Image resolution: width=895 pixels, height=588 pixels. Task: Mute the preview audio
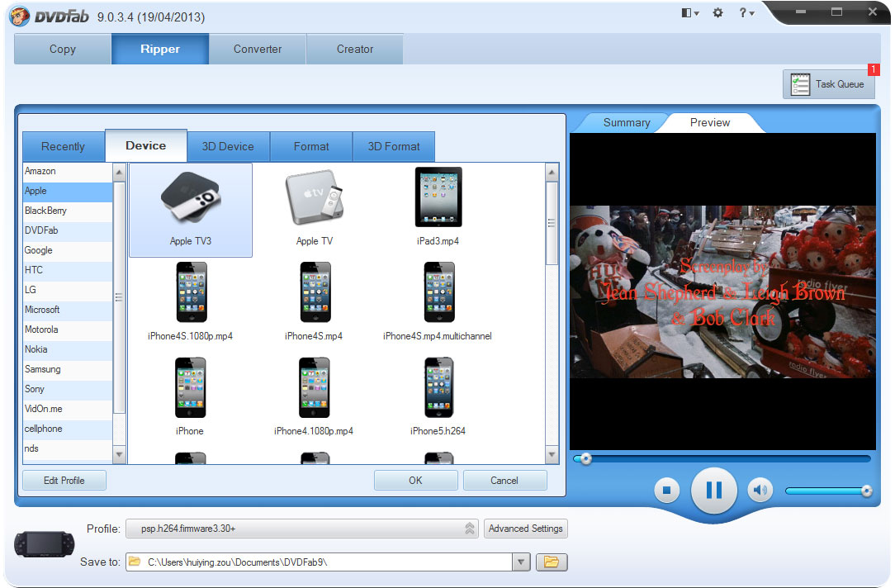click(760, 490)
